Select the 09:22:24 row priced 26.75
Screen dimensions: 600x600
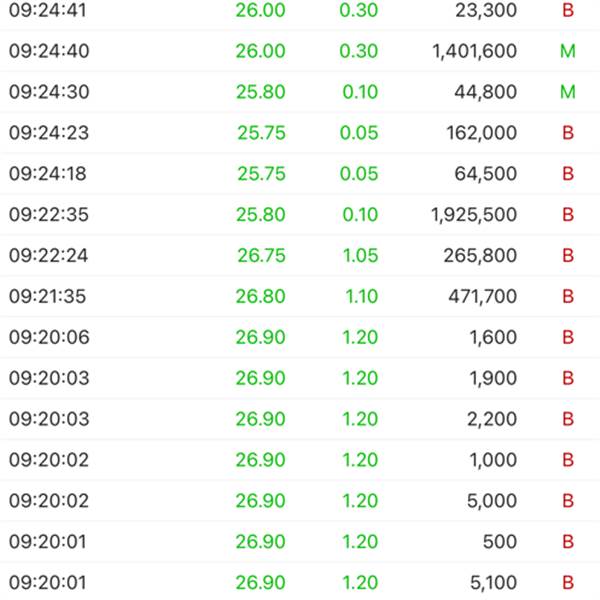coord(300,256)
